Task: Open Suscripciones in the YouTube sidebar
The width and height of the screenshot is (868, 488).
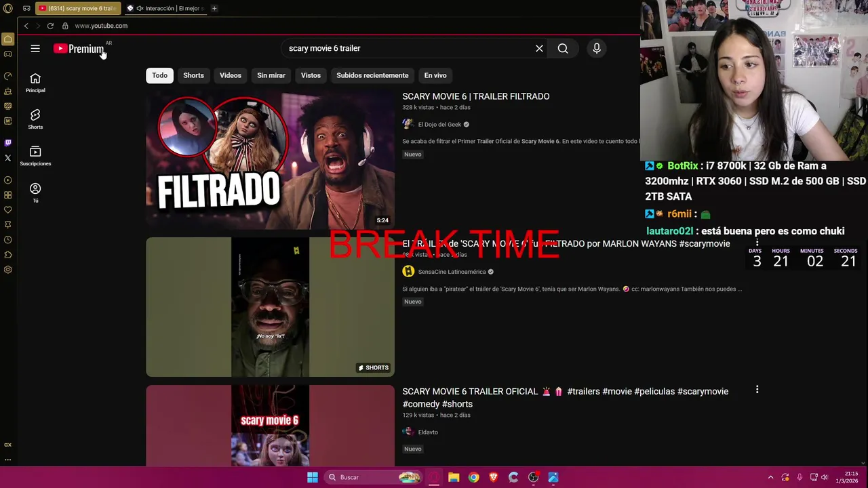Action: pyautogui.click(x=35, y=156)
